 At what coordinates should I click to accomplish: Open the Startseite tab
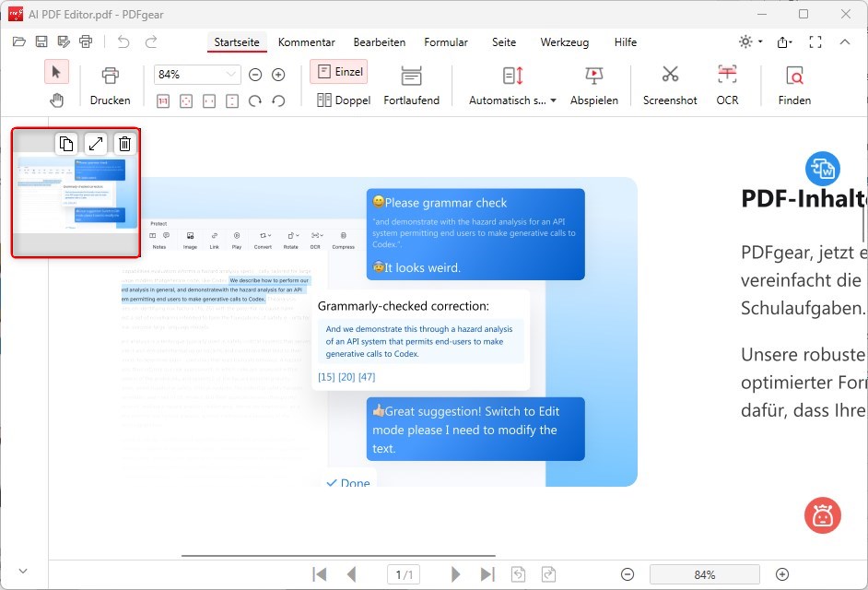[x=237, y=42]
